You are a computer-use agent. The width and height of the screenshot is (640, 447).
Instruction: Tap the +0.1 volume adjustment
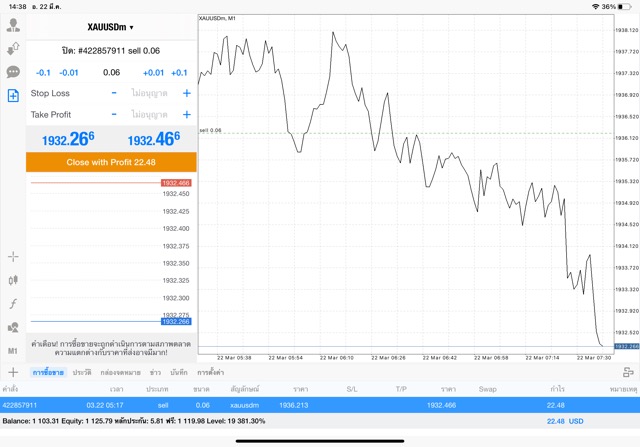point(179,72)
